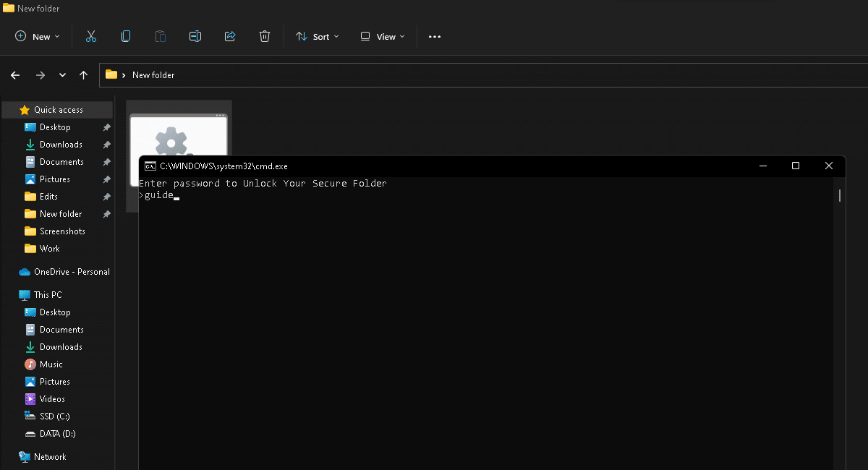Copy the selected item with the Copy icon
This screenshot has height=470, width=868.
125,36
